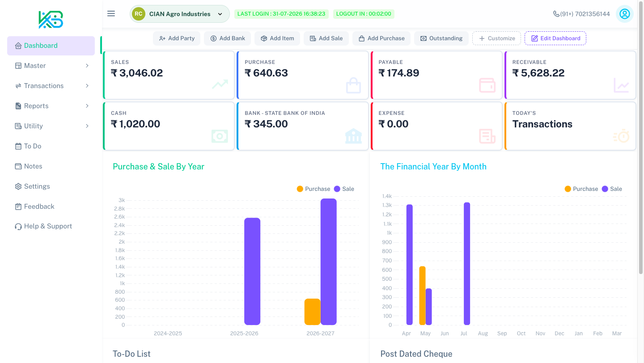Open the Outstanding button

[x=441, y=38]
